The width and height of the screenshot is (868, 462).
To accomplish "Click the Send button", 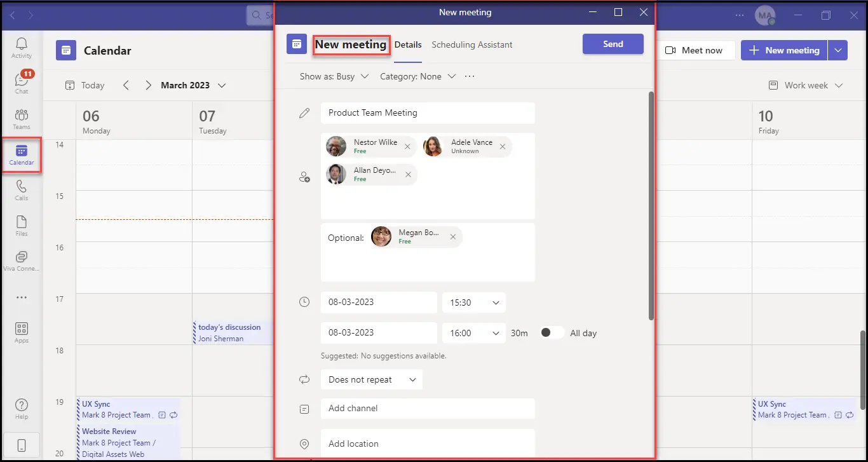I will pyautogui.click(x=613, y=44).
